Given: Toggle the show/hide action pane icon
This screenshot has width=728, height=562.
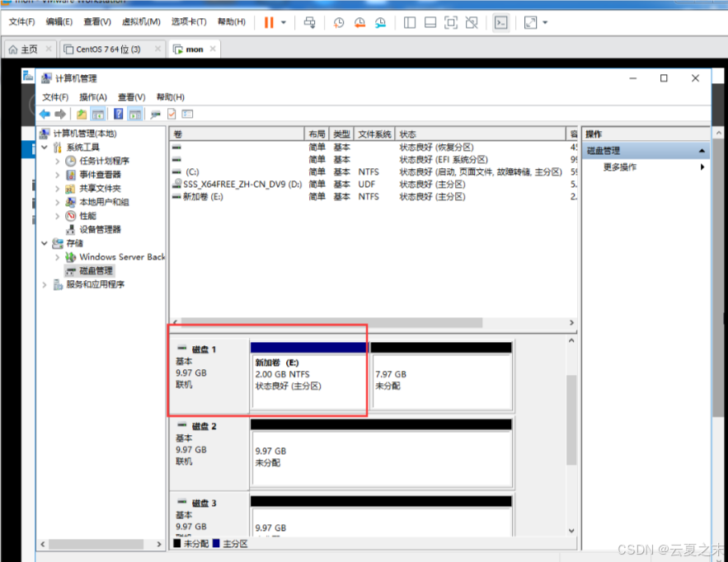Looking at the screenshot, I should point(135,114).
